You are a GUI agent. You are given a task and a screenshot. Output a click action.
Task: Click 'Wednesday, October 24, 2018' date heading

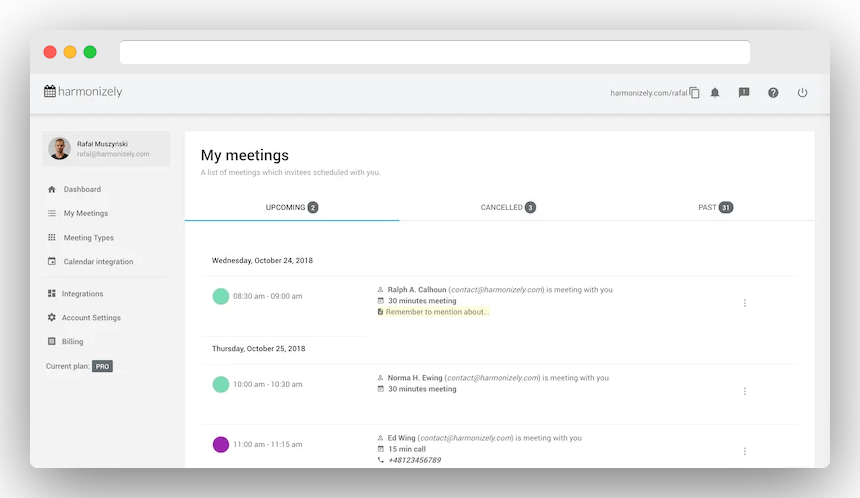tap(262, 261)
